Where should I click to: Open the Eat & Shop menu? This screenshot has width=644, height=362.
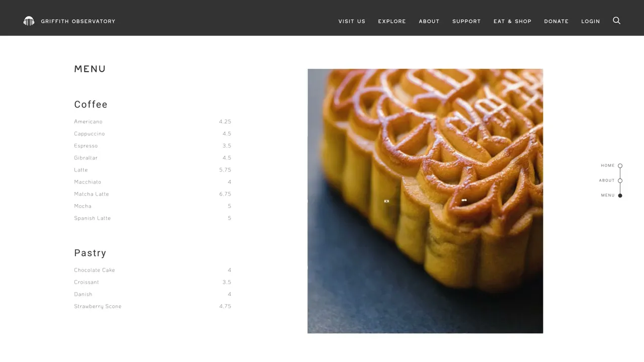click(512, 21)
